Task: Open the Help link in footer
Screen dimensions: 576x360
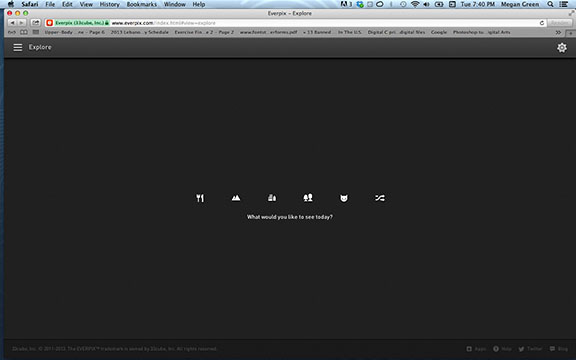Action: click(502, 349)
